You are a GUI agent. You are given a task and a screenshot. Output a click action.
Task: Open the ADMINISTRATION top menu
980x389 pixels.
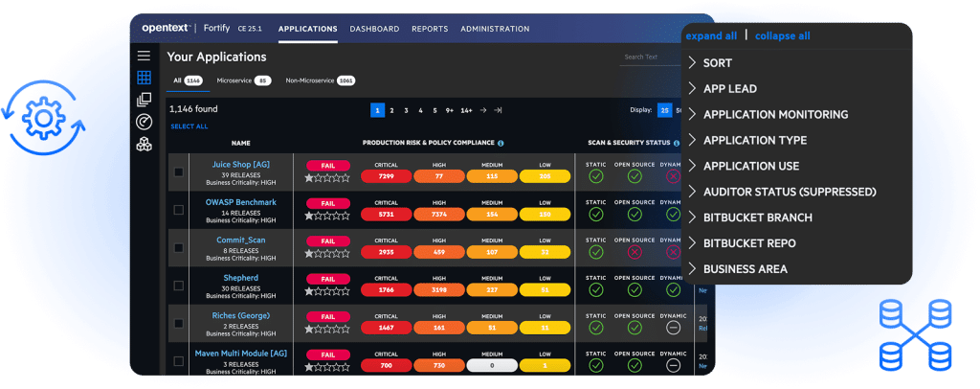[x=495, y=29]
